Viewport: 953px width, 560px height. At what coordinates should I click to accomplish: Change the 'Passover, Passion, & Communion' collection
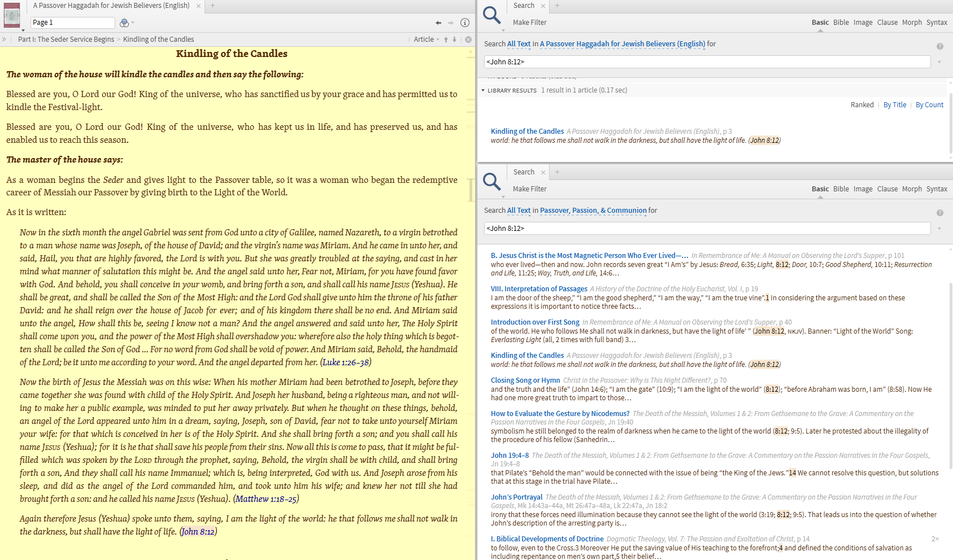[593, 211]
